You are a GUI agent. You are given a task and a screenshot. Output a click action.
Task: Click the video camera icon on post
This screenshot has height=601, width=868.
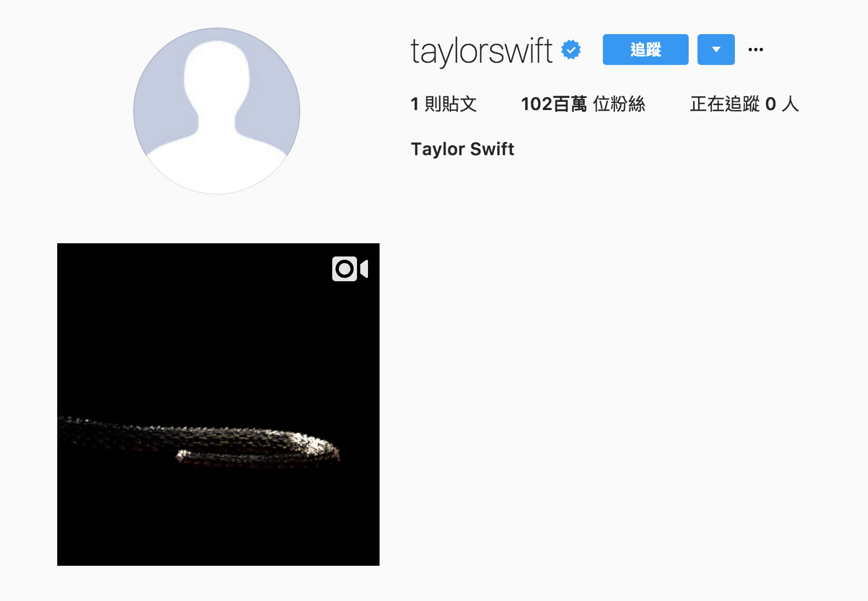pos(350,269)
